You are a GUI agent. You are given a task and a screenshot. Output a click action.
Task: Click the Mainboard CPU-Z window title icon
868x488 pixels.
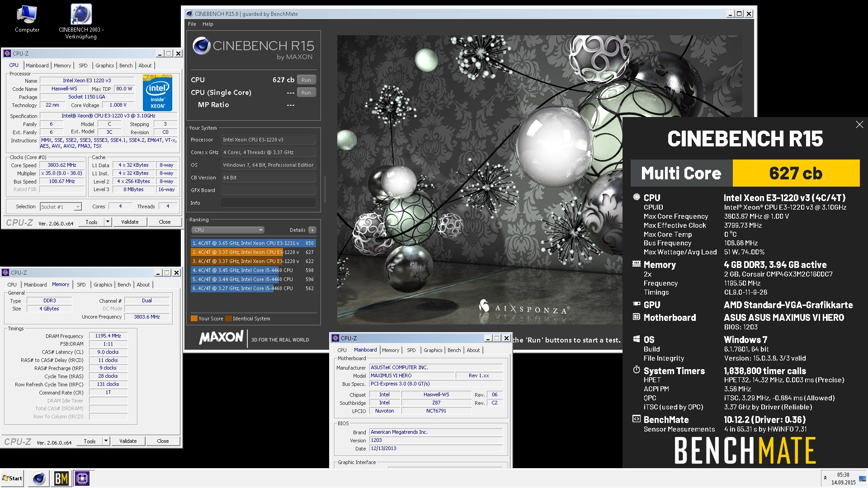coord(335,338)
